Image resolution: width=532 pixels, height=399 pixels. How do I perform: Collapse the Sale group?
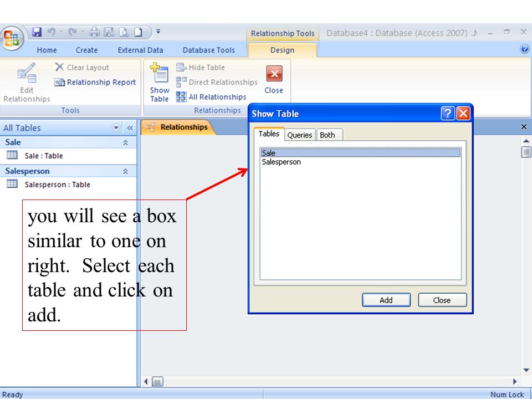(x=125, y=142)
